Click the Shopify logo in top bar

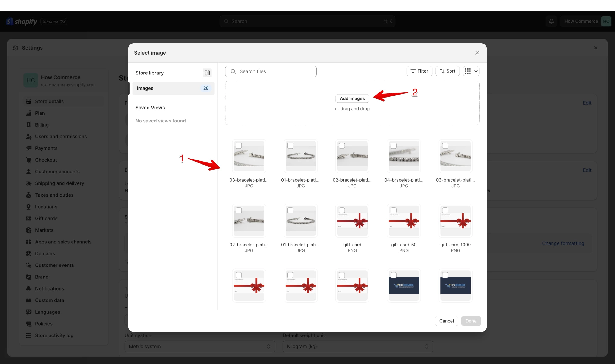point(21,21)
